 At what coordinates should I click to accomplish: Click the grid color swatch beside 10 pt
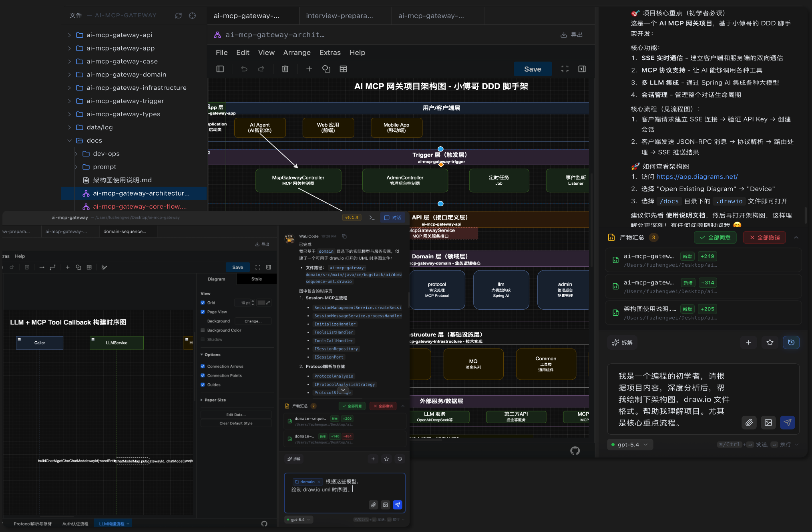(x=261, y=303)
